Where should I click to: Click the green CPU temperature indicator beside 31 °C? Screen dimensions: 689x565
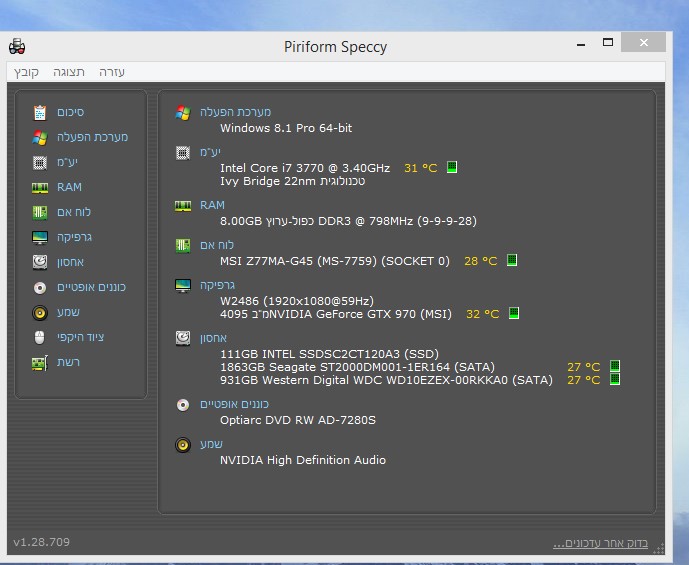(x=452, y=167)
